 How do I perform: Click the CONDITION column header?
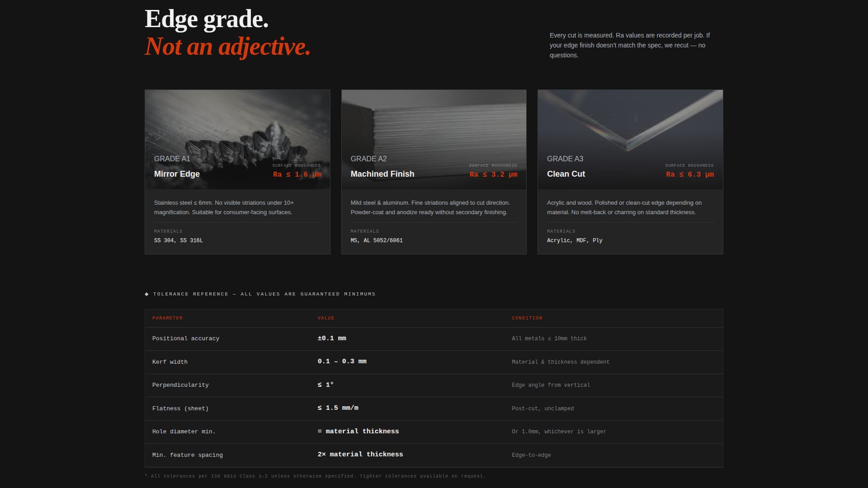[x=527, y=318]
